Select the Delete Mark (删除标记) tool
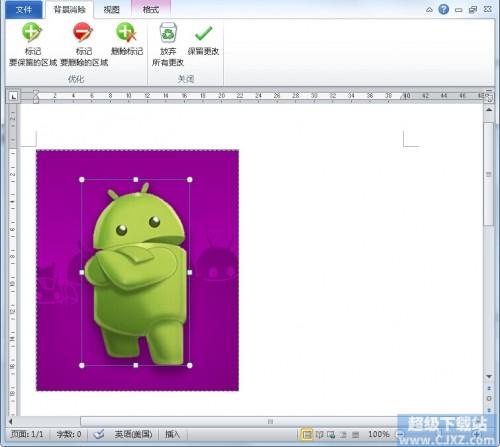Image resolution: width=500 pixels, height=447 pixels. (x=127, y=39)
